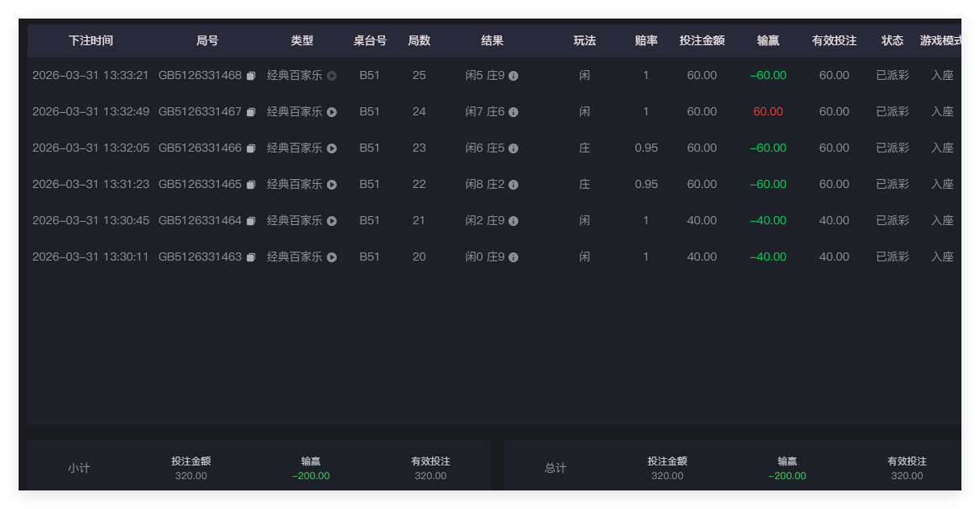Click the 总计 total -200.00 value

point(788,476)
